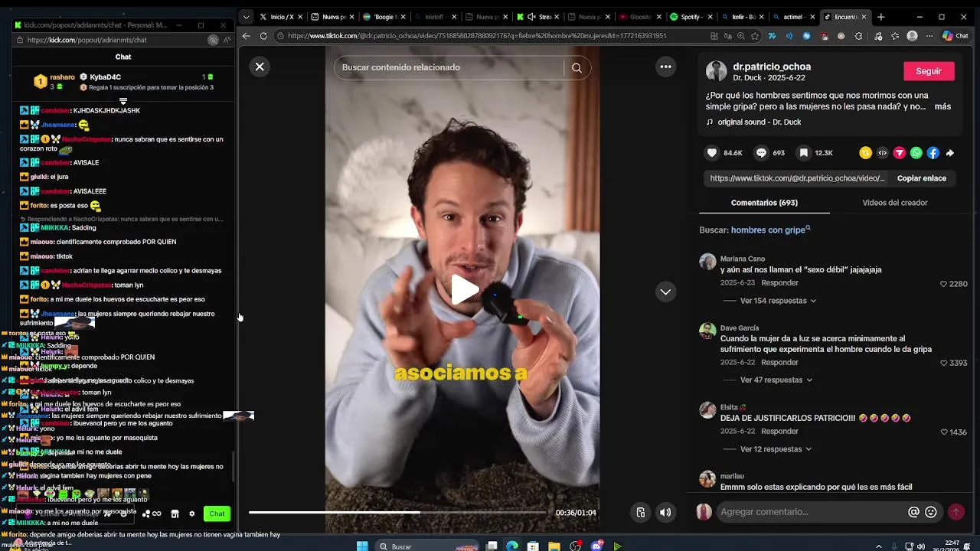Click the yellow repost icon
980x551 pixels.
tap(865, 153)
